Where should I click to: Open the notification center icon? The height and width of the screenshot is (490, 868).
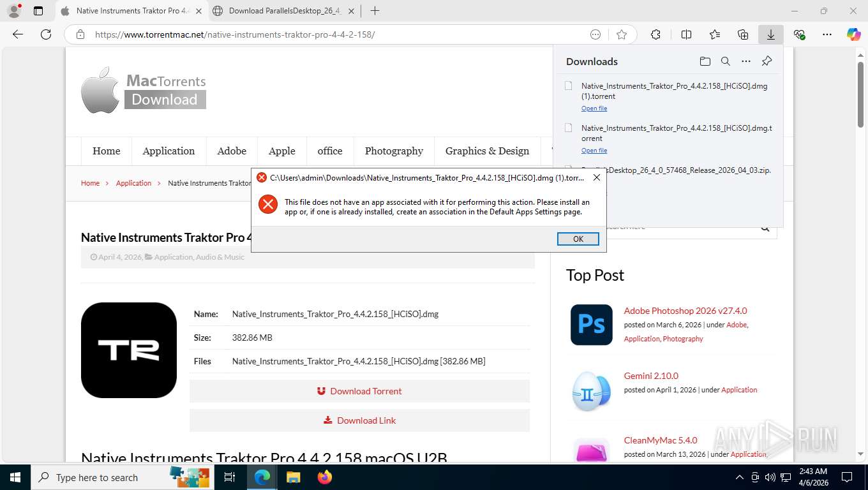point(847,477)
